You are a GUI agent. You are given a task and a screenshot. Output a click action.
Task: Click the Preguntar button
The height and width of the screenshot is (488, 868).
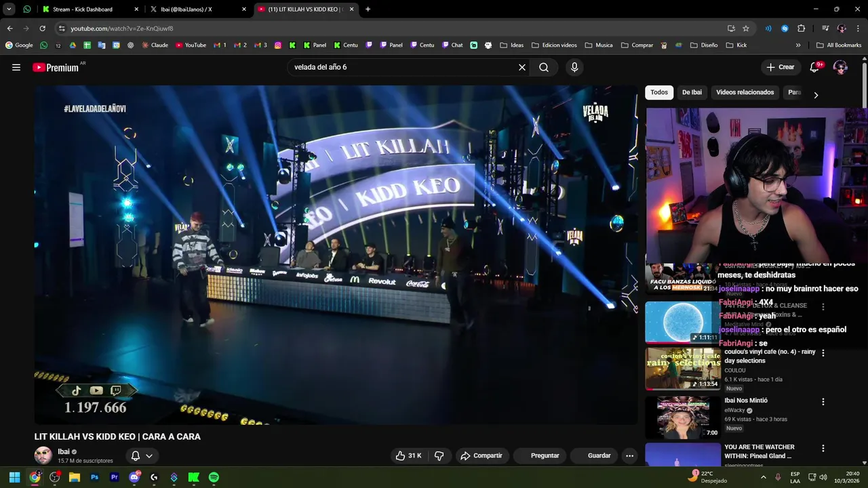click(x=540, y=455)
